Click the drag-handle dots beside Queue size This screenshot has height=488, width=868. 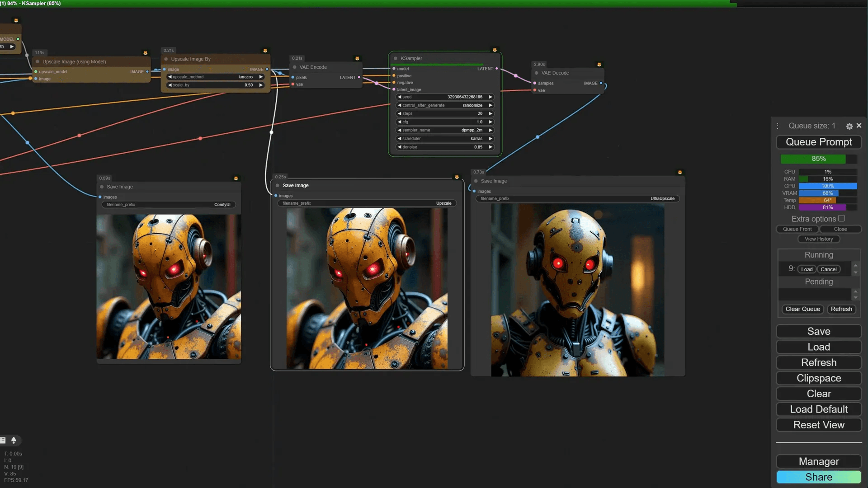[x=778, y=126]
